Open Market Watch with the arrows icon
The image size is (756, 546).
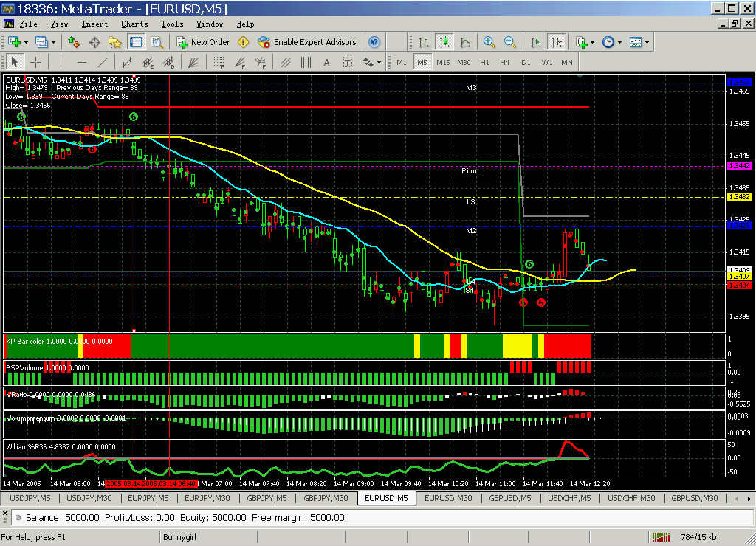(74, 42)
